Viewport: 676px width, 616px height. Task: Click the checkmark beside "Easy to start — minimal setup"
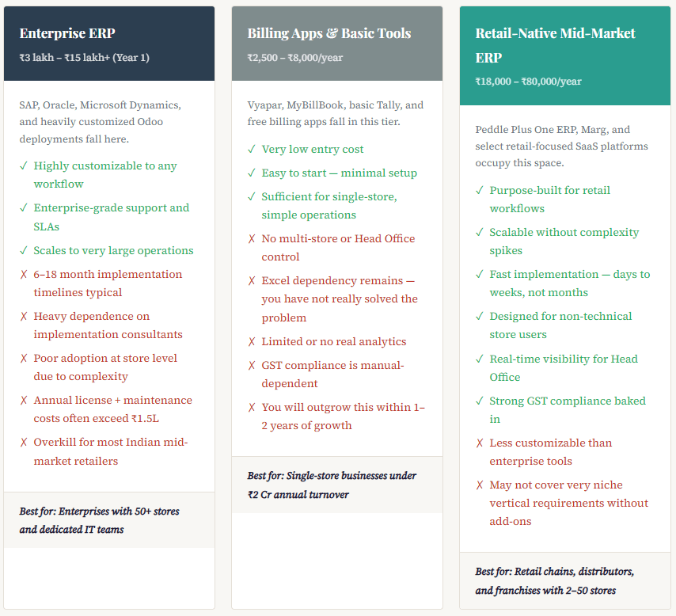(x=252, y=173)
